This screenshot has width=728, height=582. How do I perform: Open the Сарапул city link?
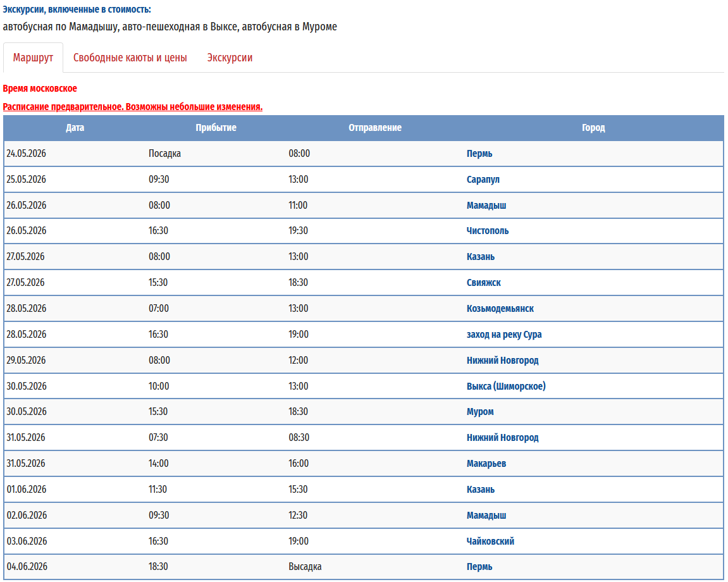pos(483,180)
